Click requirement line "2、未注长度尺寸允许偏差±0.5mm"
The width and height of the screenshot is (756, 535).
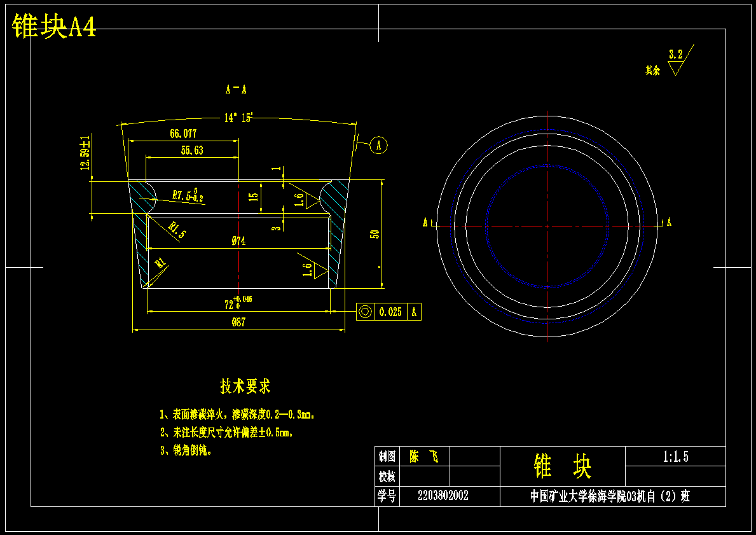coord(227,432)
